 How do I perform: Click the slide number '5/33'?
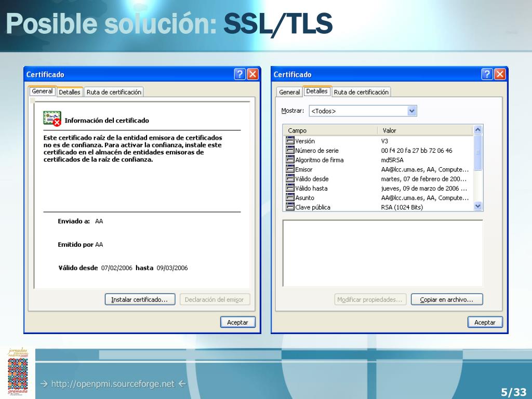pos(513,392)
